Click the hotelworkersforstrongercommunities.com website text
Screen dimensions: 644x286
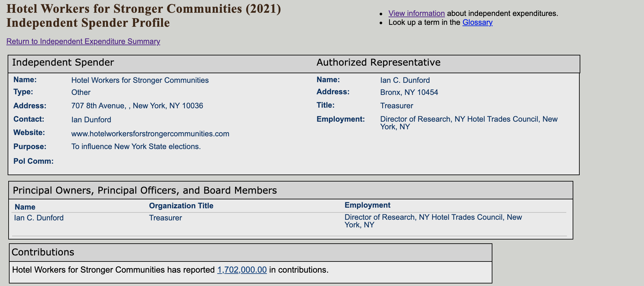(150, 134)
